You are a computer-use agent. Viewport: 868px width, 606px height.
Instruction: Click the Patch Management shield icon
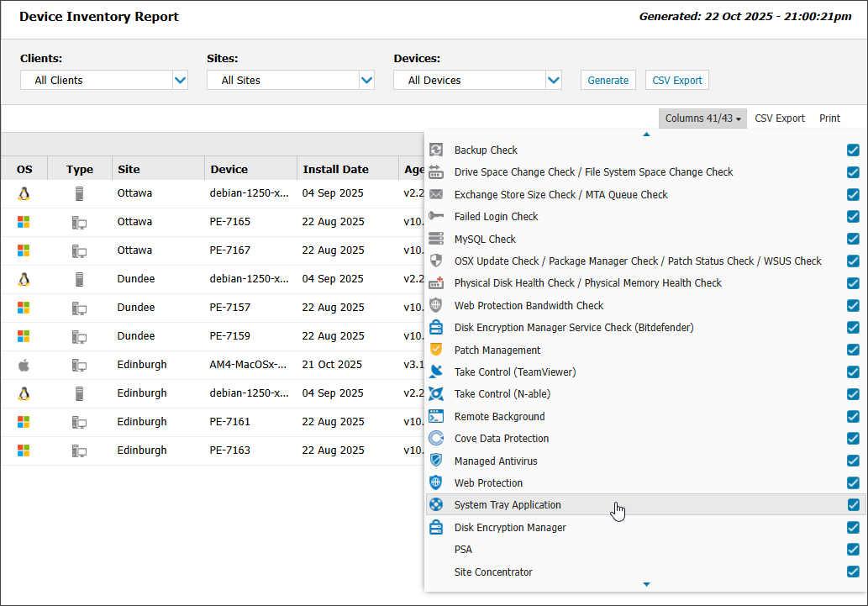point(436,350)
